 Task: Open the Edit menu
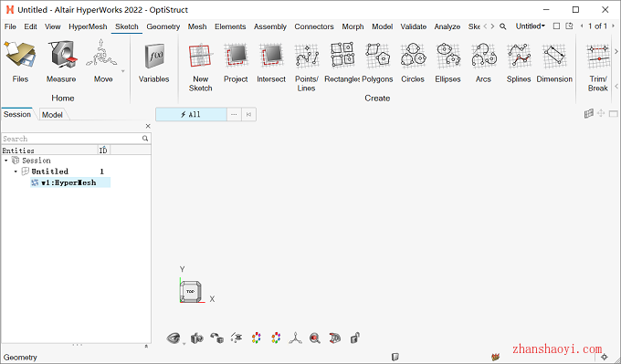(x=30, y=26)
